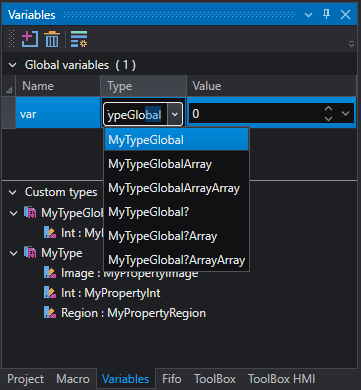Viewport: 361px width, 390px height.
Task: Click the add new variable icon
Action: (x=30, y=39)
